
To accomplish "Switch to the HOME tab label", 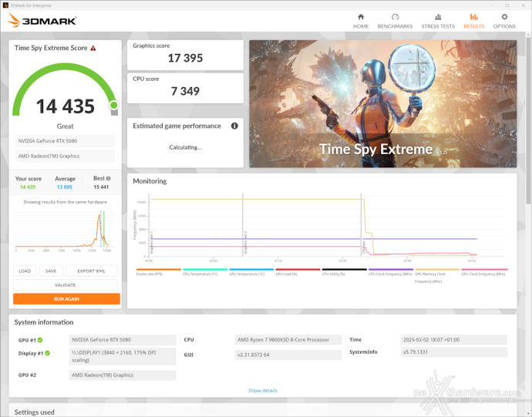I will pos(361,26).
